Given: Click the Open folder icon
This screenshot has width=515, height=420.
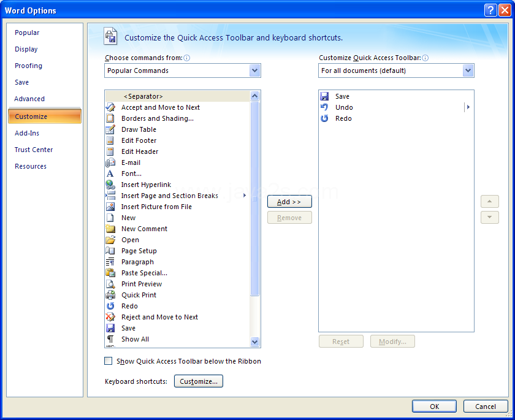Looking at the screenshot, I should (110, 240).
